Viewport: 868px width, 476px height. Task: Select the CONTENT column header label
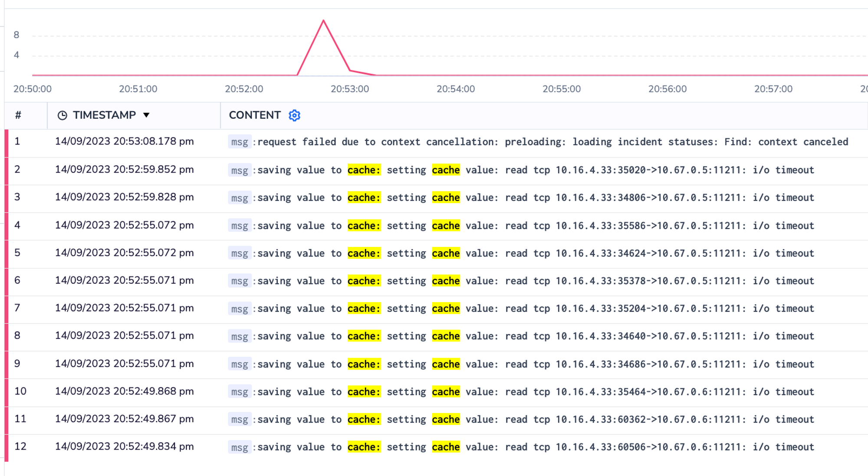point(255,115)
